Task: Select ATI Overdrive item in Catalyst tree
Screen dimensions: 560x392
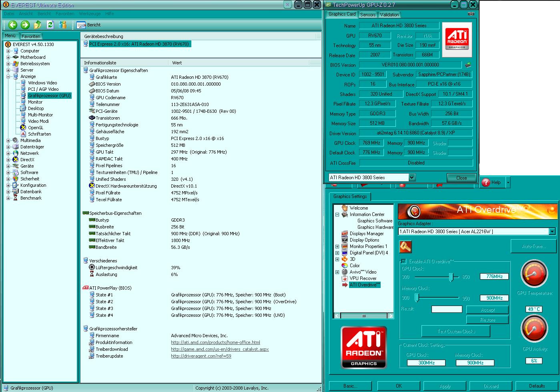Action: 365,285
